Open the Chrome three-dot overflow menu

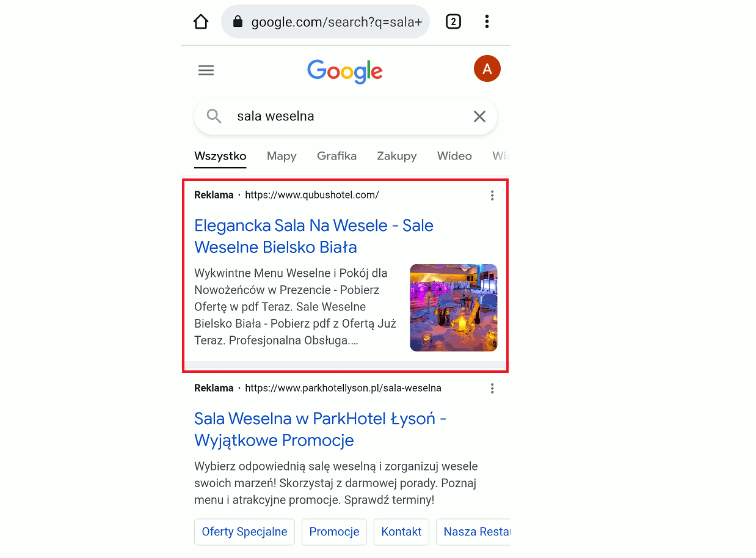tap(487, 22)
